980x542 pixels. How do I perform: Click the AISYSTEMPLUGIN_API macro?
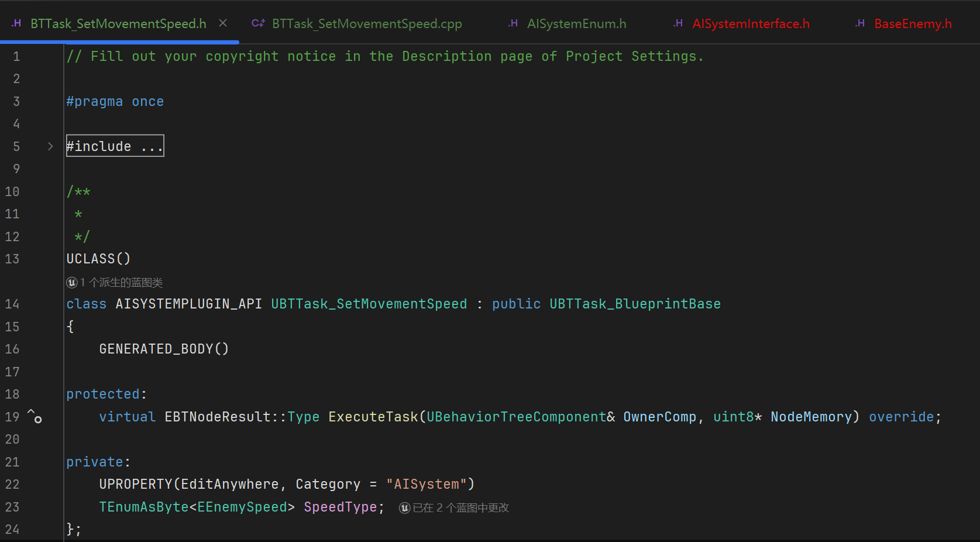click(188, 304)
